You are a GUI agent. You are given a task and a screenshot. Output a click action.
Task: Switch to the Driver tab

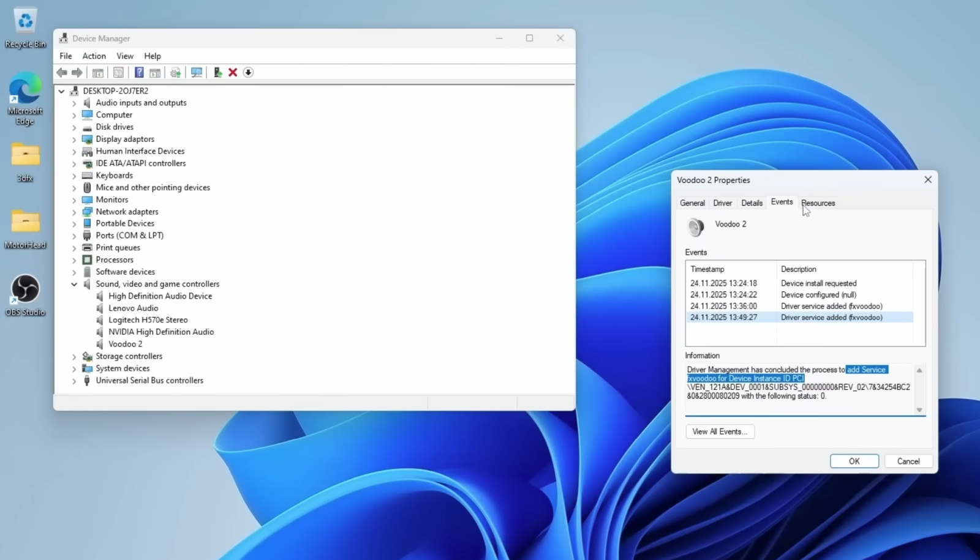click(722, 203)
